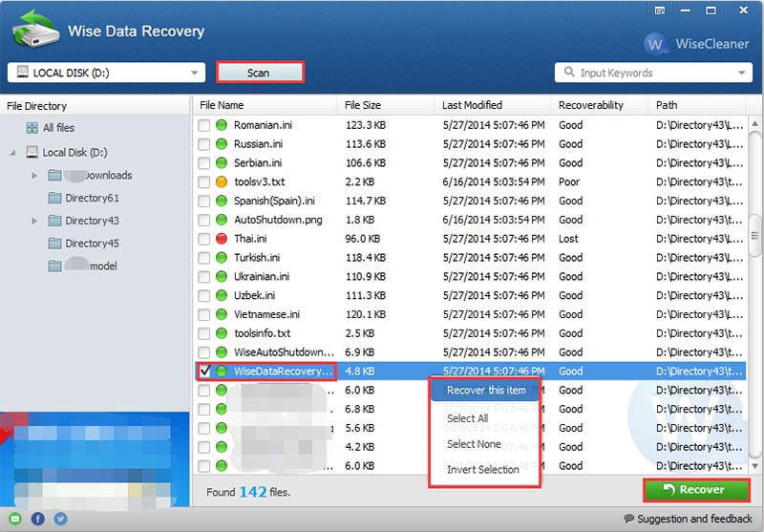The width and height of the screenshot is (764, 532).
Task: Click the Twitter icon in status bar
Action: 61,519
